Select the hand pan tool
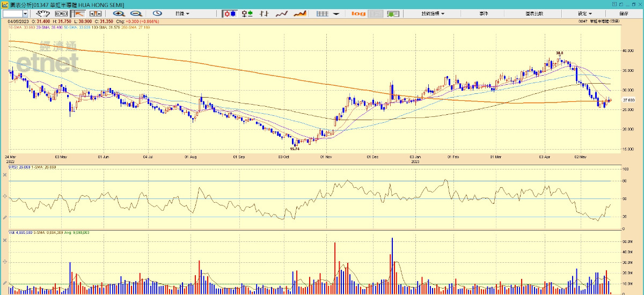The width and height of the screenshot is (644, 295). point(43,13)
